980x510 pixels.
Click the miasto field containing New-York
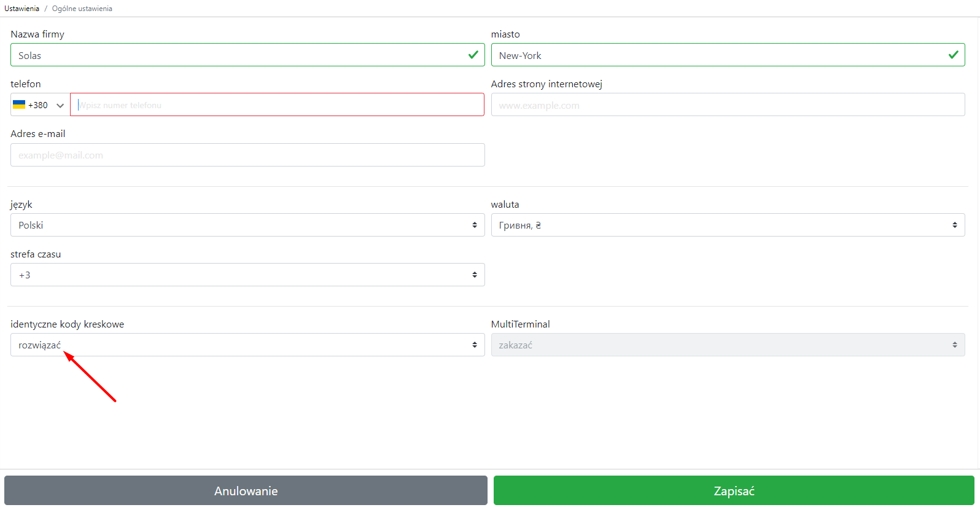pyautogui.click(x=718, y=55)
